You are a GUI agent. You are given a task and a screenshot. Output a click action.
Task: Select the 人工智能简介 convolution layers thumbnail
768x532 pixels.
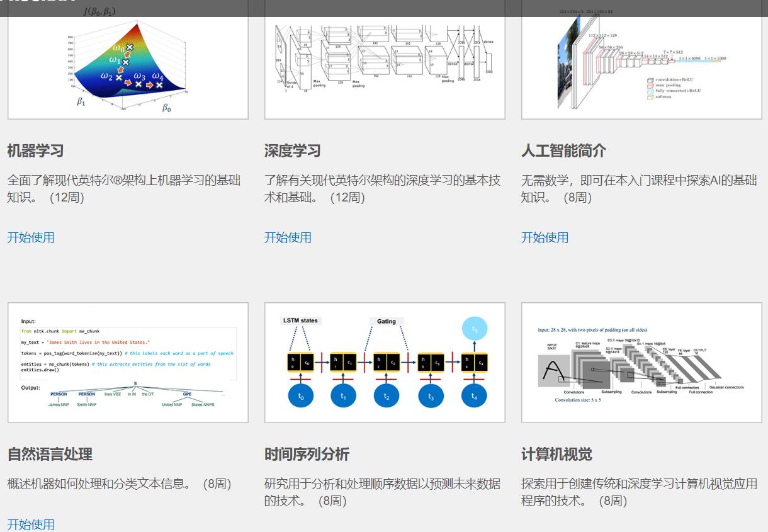[x=641, y=60]
